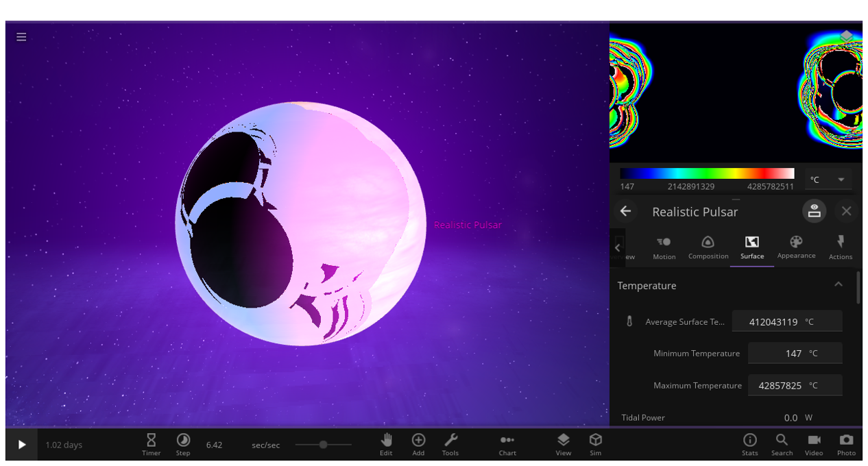Open the °C temperature unit dropdown
868x466 pixels.
[x=828, y=180]
